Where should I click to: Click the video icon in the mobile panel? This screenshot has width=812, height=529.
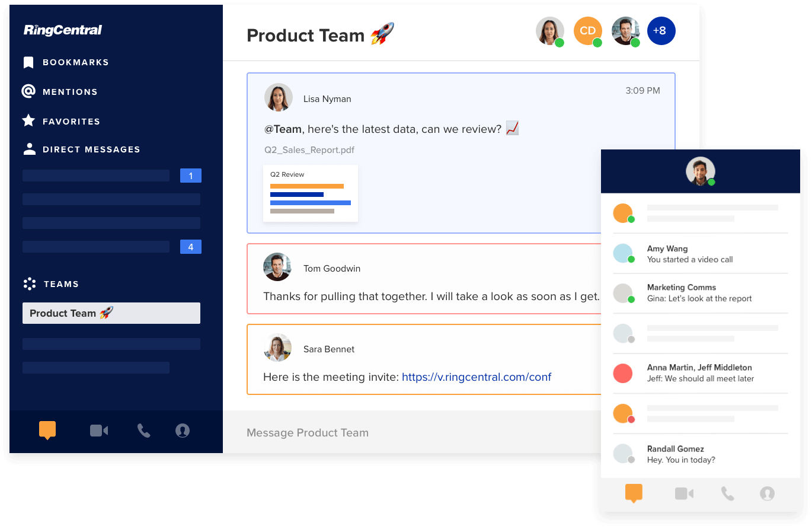(684, 493)
